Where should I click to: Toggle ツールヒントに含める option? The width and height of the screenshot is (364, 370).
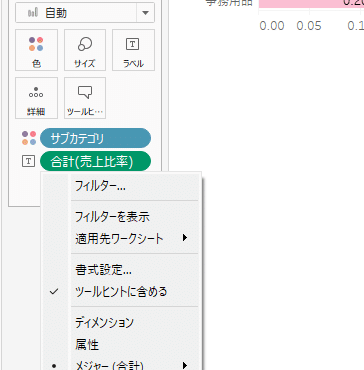tap(122, 292)
